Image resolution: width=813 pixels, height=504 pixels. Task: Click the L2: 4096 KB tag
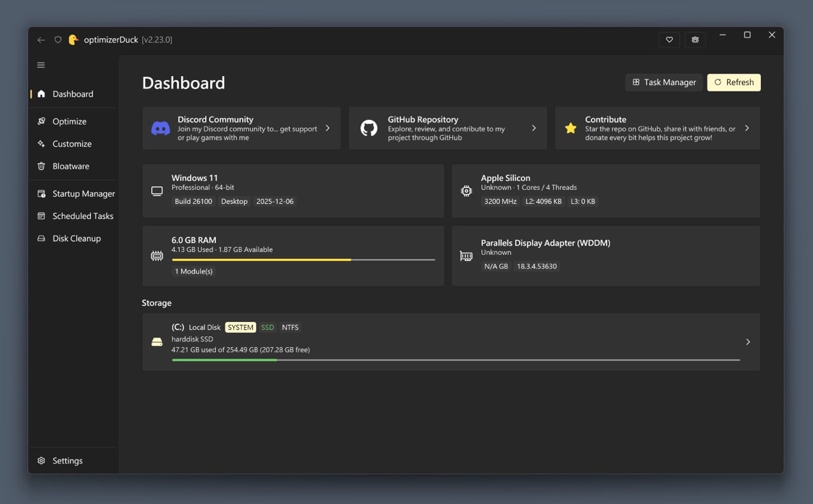tap(544, 201)
